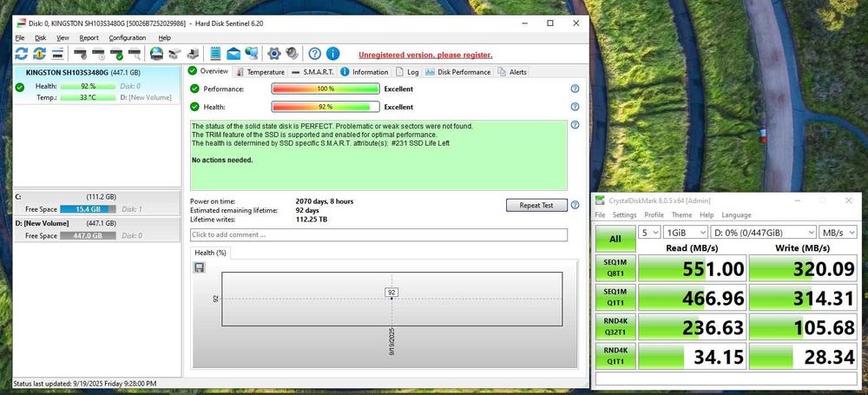Screen dimensions: 868x395
Task: Open the File menu in Hard Disk Sentinel
Action: (x=20, y=37)
